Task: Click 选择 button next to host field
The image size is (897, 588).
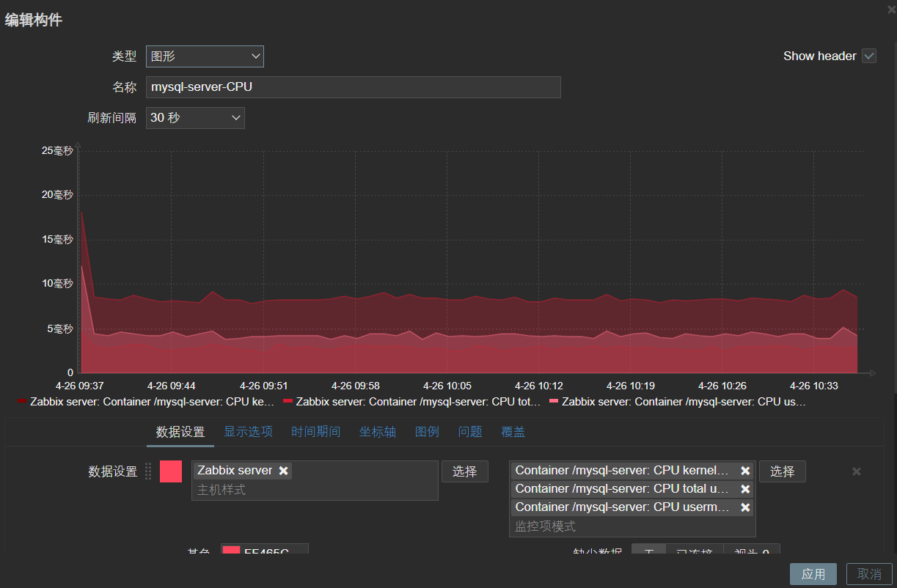Action: click(x=465, y=471)
